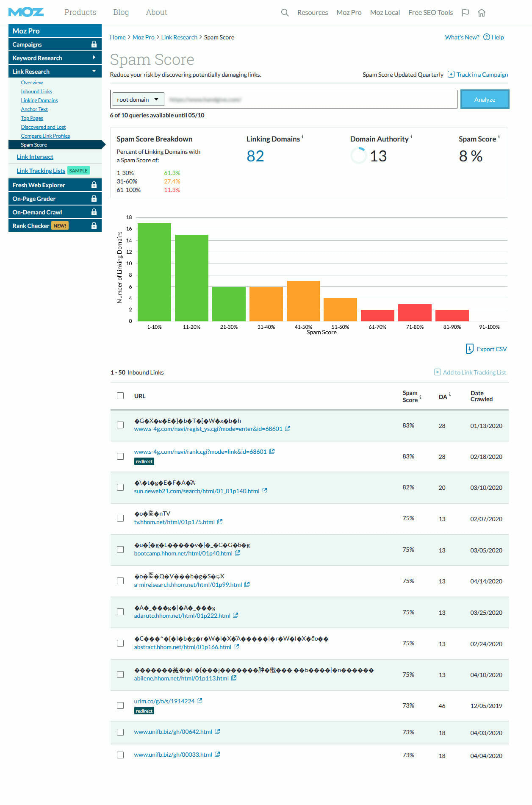Tick checkbox for unifb.biz 00033 row
This screenshot has height=805, width=532.
point(120,755)
